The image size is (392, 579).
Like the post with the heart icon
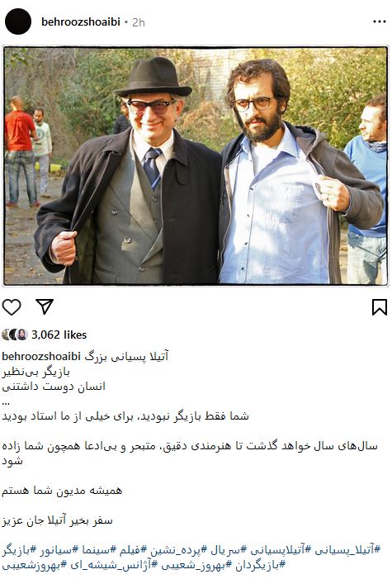12,307
